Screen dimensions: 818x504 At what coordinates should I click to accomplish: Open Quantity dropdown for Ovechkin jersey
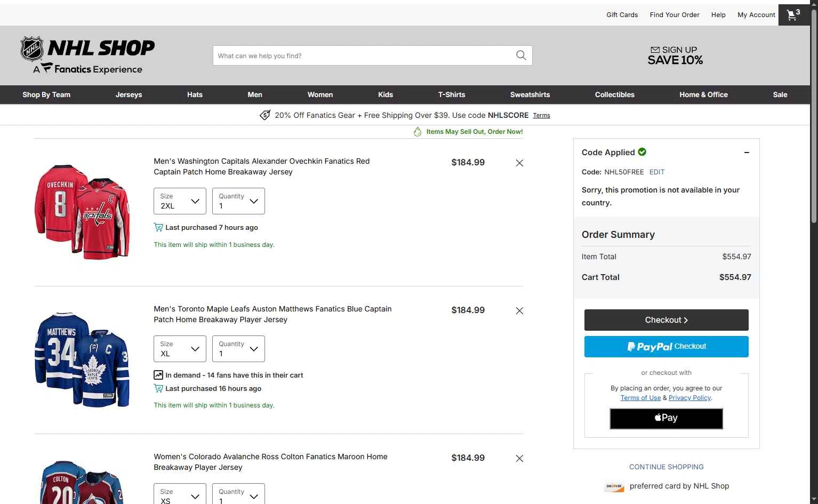(x=238, y=201)
